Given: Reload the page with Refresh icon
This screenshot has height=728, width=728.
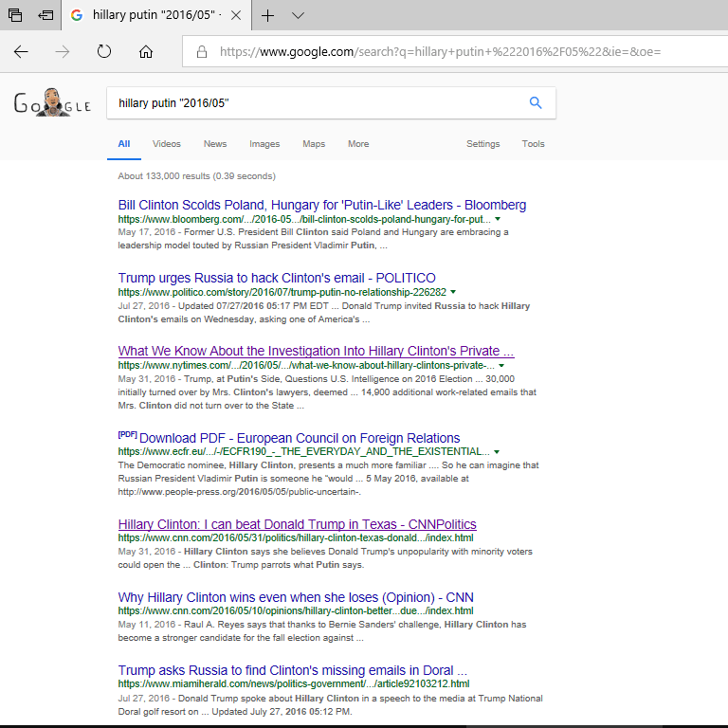Looking at the screenshot, I should [x=104, y=51].
